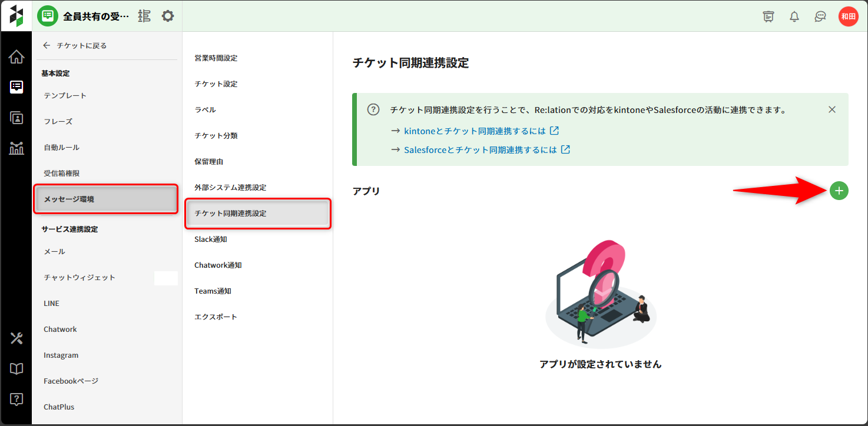Open the notifications bell icon
The height and width of the screenshot is (426, 868).
pyautogui.click(x=794, y=16)
